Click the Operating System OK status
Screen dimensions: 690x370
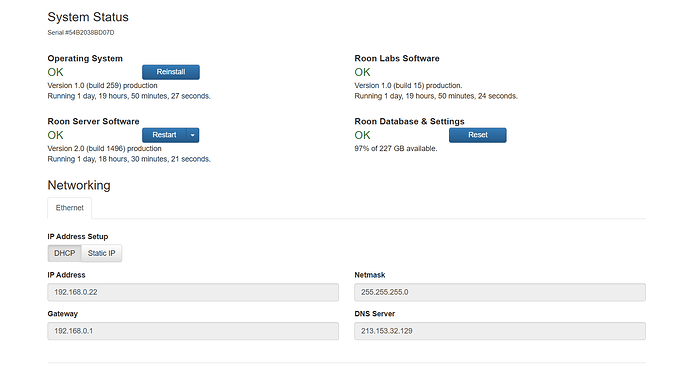(55, 72)
